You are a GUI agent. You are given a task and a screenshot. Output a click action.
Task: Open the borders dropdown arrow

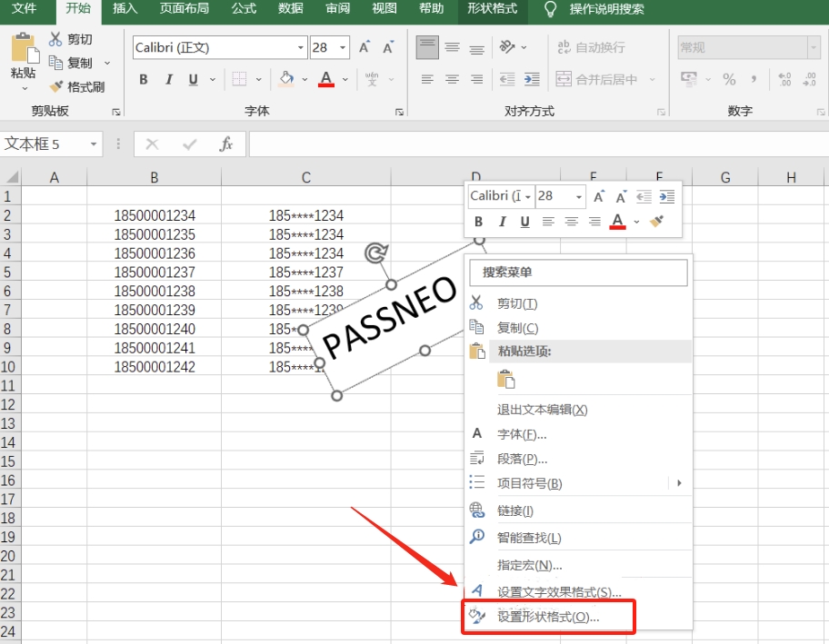click(258, 80)
